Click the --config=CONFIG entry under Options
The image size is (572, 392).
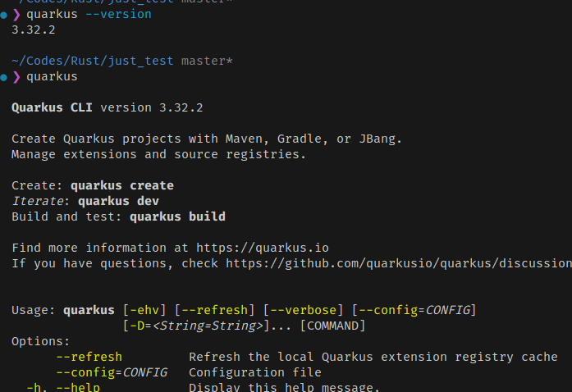(112, 372)
